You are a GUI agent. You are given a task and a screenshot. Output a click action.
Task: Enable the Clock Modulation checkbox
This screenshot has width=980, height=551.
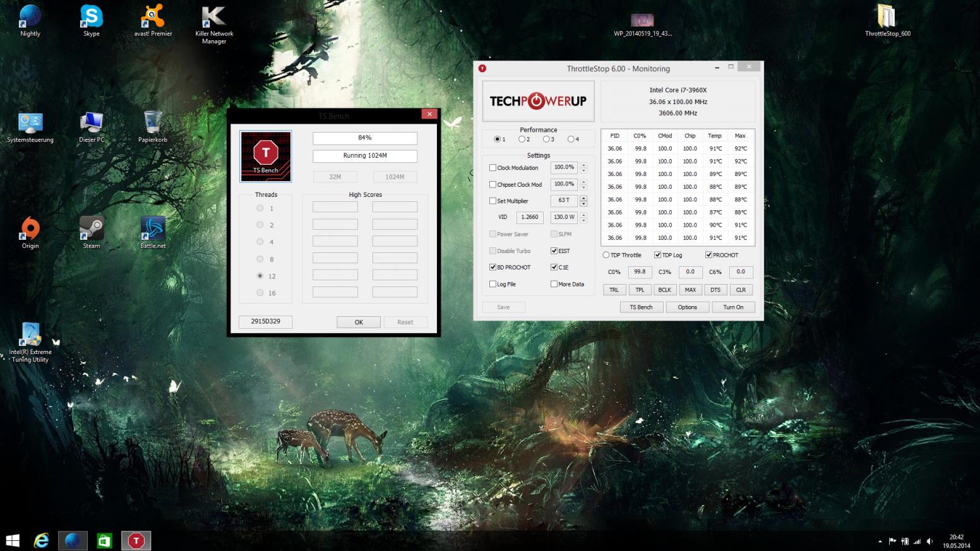pos(493,168)
